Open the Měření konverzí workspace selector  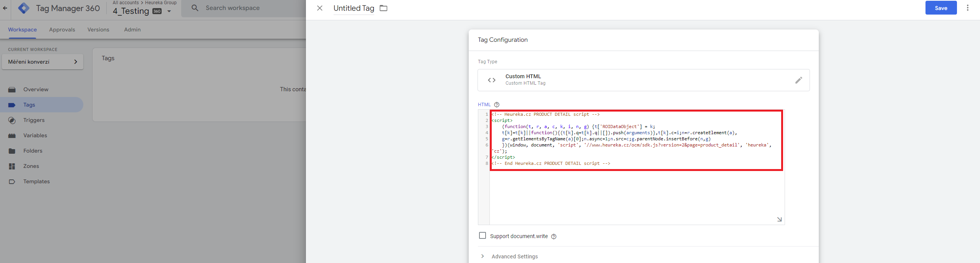click(x=43, y=62)
